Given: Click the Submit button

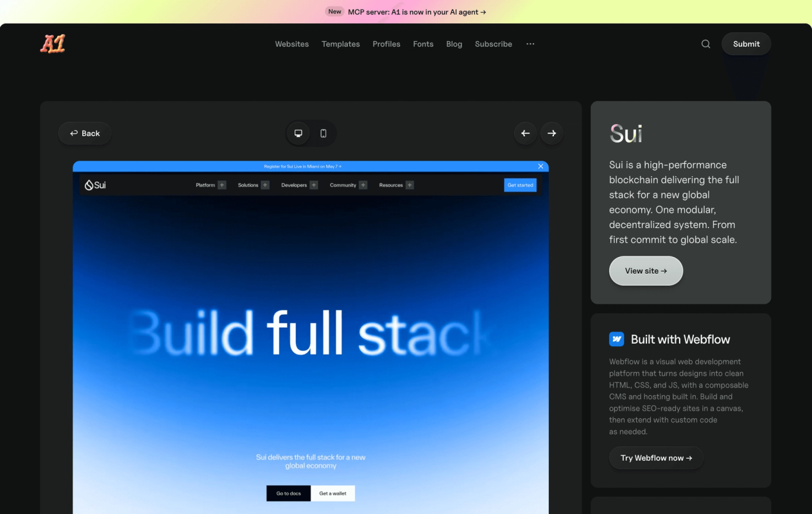Looking at the screenshot, I should pyautogui.click(x=747, y=44).
